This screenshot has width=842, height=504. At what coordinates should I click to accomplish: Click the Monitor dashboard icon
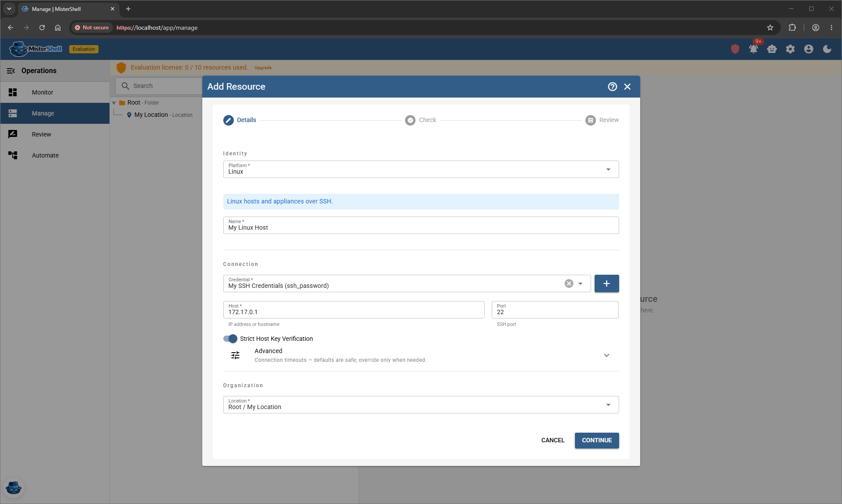tap(13, 92)
